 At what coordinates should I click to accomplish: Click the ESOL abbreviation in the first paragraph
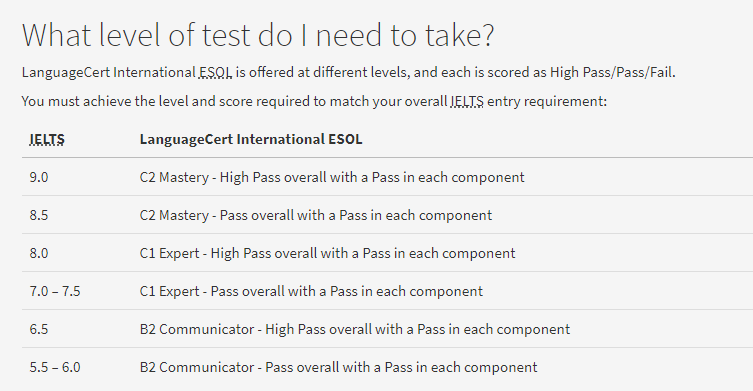(x=216, y=73)
